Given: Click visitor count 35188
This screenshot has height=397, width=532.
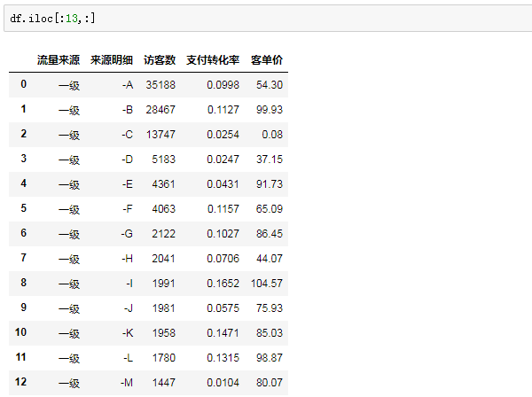Looking at the screenshot, I should point(160,85).
